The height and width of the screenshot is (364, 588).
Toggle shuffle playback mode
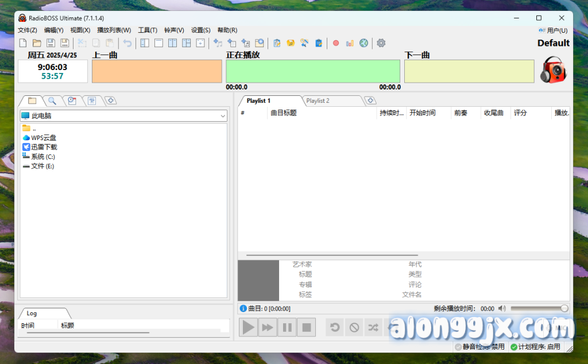373,327
